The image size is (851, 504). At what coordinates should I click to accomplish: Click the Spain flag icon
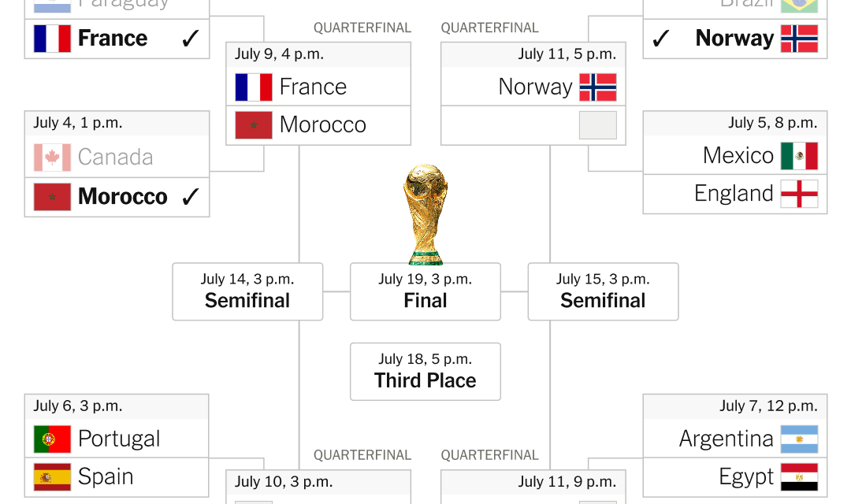[x=52, y=477]
